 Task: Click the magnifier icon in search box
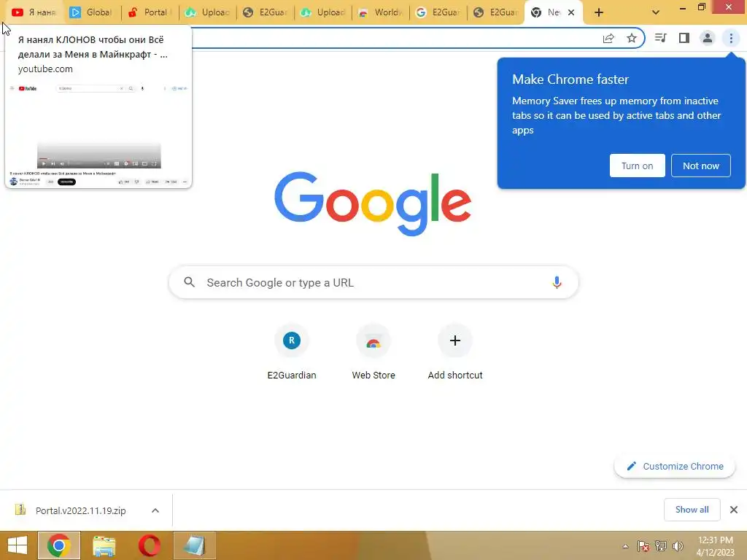coord(189,282)
